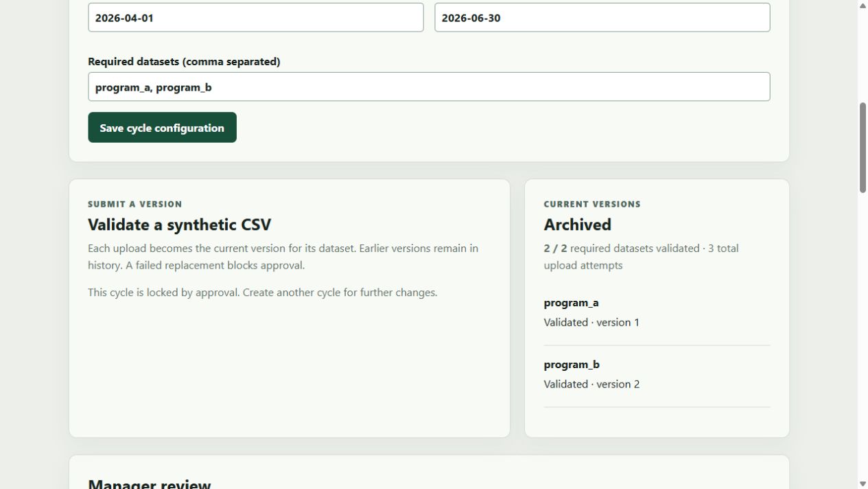
Task: Click the scroll down arrow of the scrollbar
Action: click(x=863, y=484)
